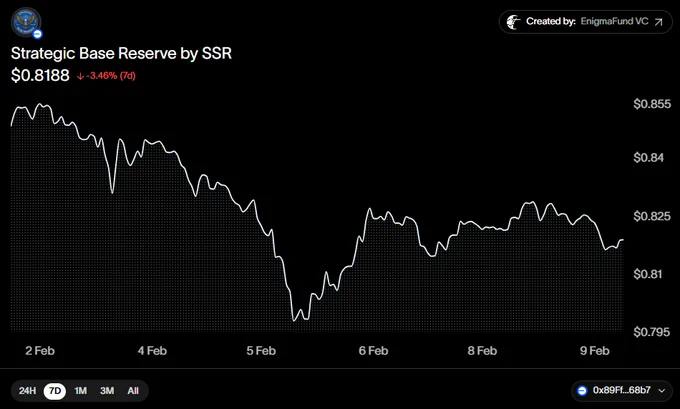Click the 6 Feb date label

[x=373, y=351]
